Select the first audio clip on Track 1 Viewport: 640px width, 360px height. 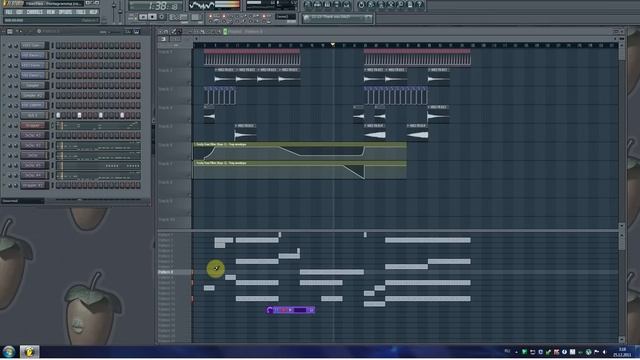[x=252, y=58]
